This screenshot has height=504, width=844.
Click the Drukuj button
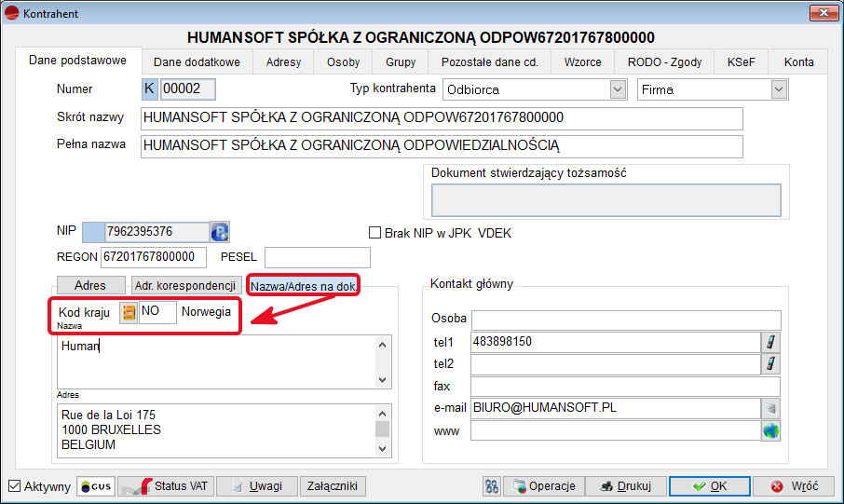click(x=625, y=486)
